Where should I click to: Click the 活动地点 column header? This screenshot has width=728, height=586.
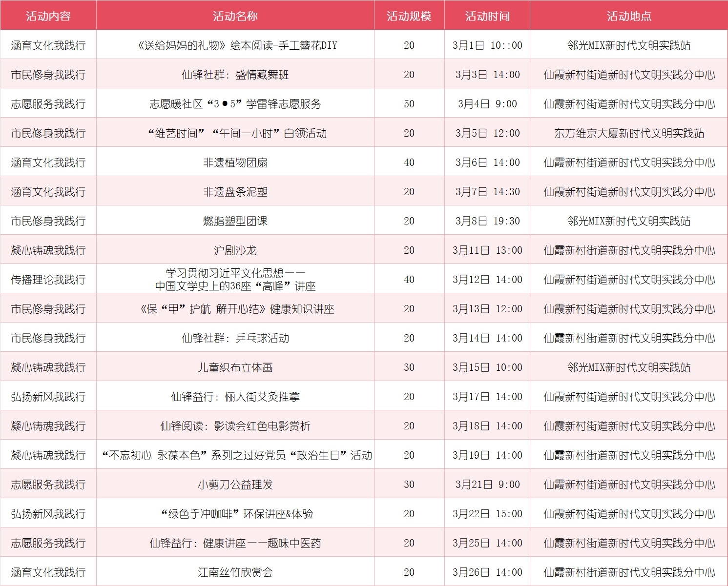pyautogui.click(x=629, y=15)
